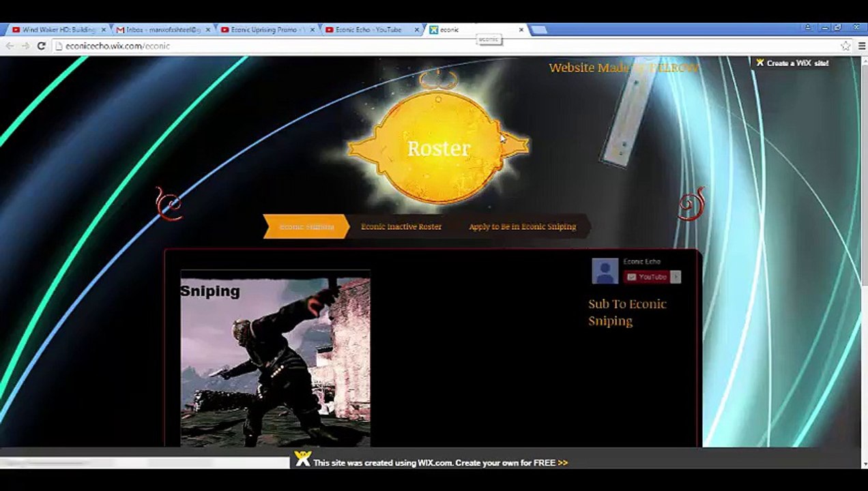This screenshot has height=491, width=868.
Task: Go forward in browser history
Action: click(x=25, y=46)
